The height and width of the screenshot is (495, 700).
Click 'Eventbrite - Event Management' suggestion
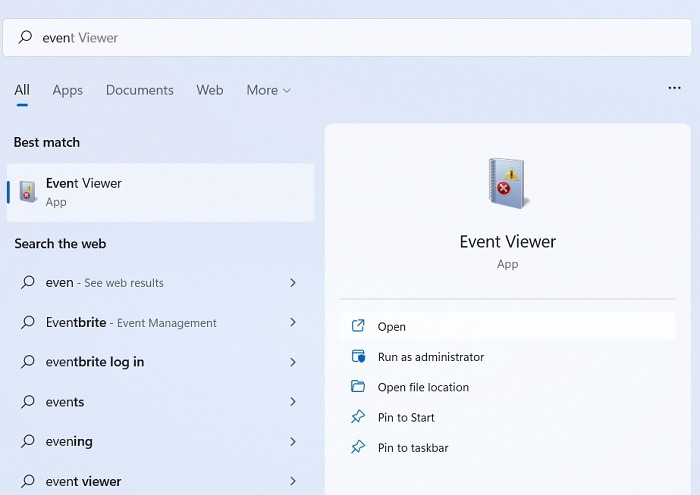coord(131,322)
